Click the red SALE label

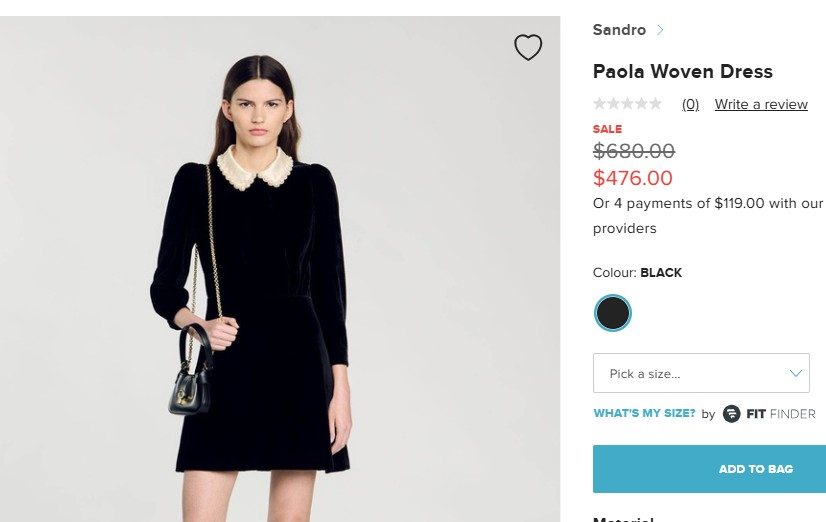pyautogui.click(x=607, y=129)
